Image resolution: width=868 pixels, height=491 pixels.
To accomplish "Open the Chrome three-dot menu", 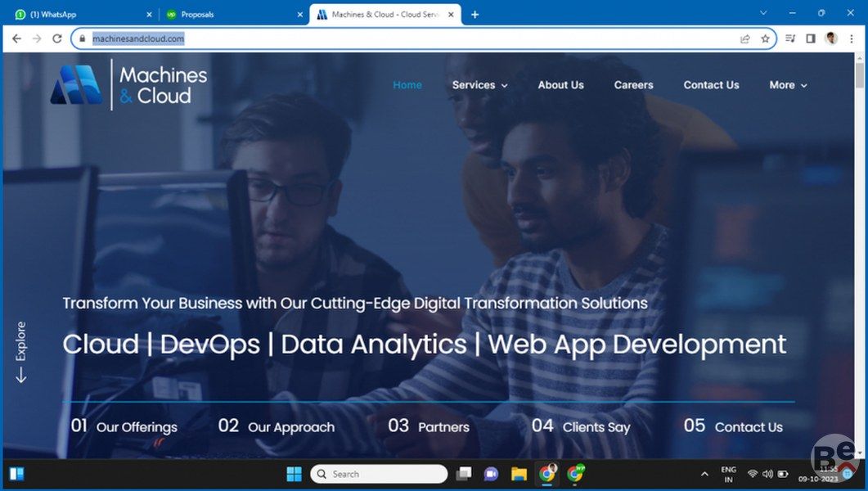I will click(x=852, y=38).
